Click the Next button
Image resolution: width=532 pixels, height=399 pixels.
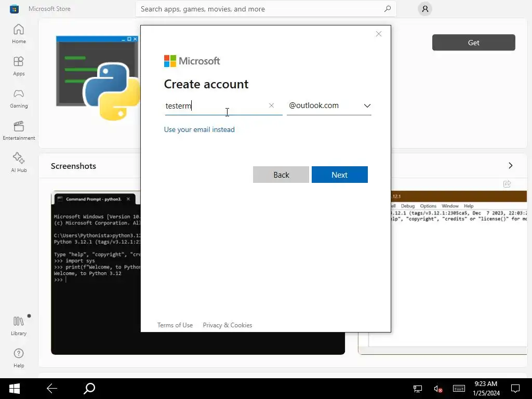pyautogui.click(x=340, y=175)
